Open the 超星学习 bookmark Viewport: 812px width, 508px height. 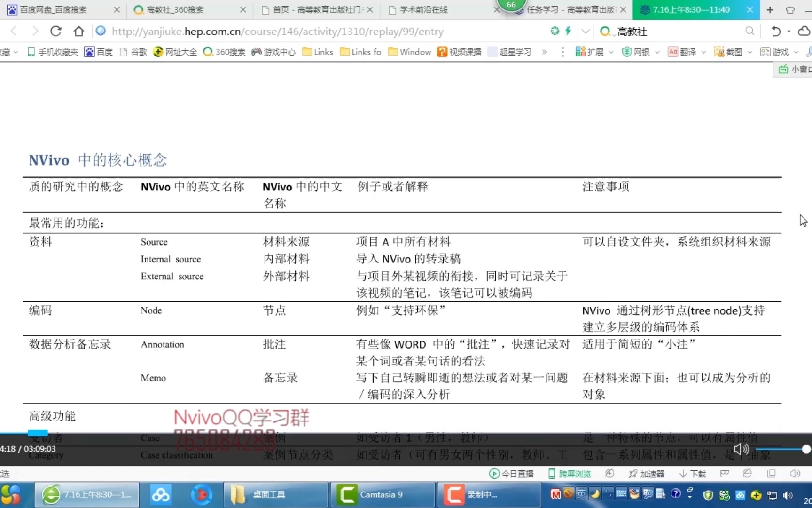click(x=509, y=52)
